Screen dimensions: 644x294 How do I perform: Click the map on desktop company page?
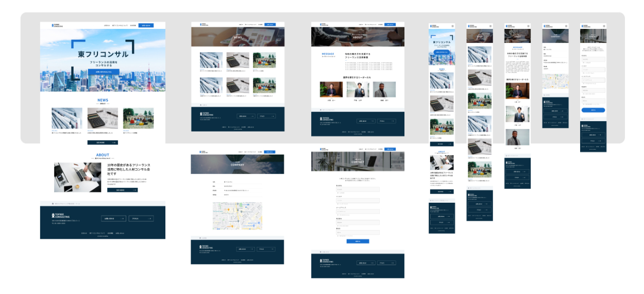(238, 216)
